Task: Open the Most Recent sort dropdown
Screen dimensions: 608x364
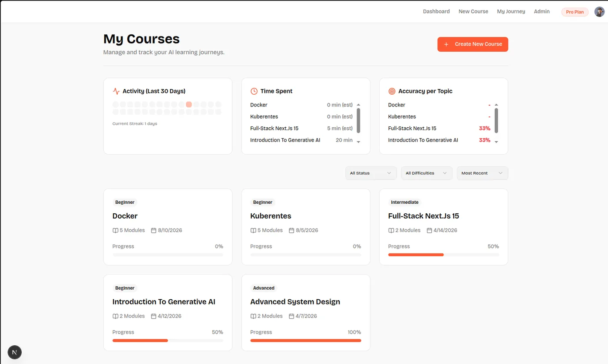Action: (482, 173)
